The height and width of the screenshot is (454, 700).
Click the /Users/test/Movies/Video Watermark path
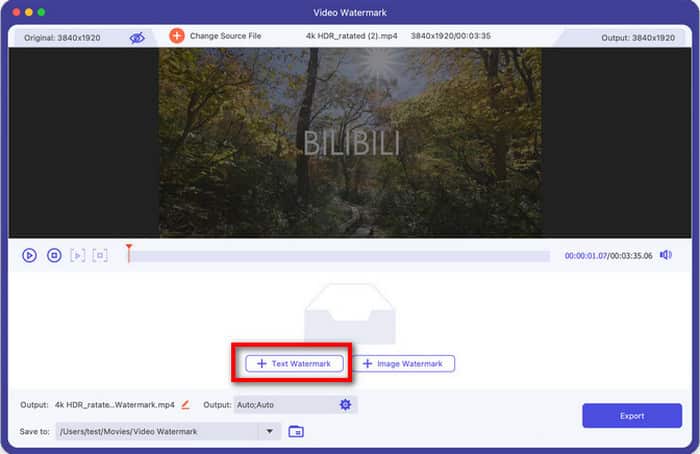tap(129, 432)
